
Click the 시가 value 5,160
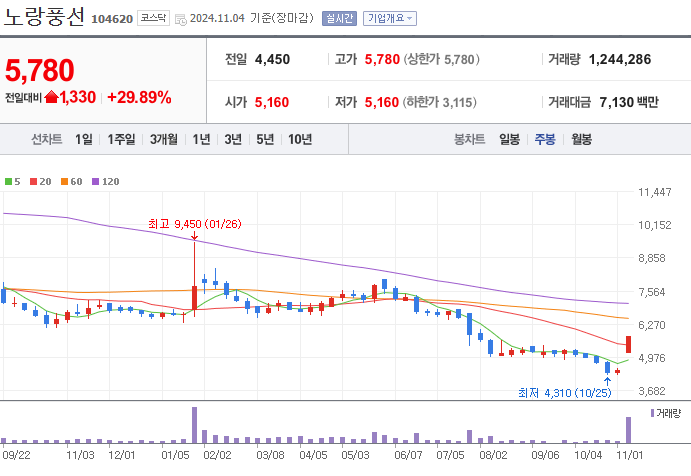tap(272, 102)
